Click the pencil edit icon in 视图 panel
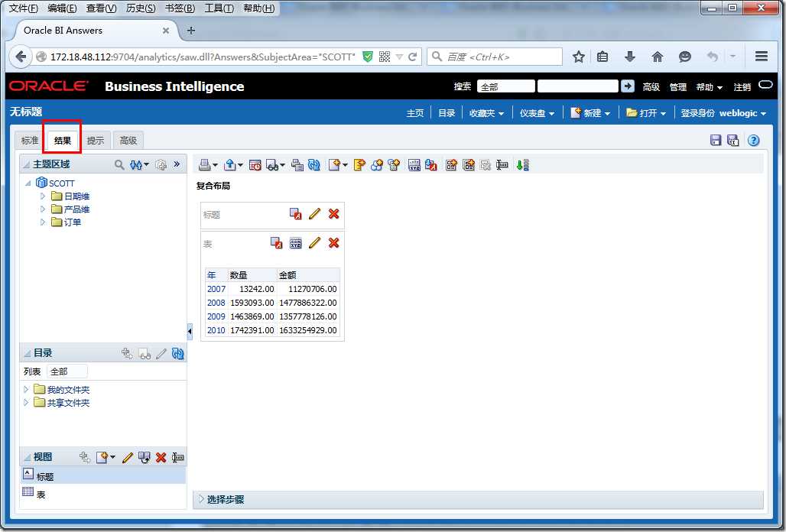 click(x=128, y=457)
